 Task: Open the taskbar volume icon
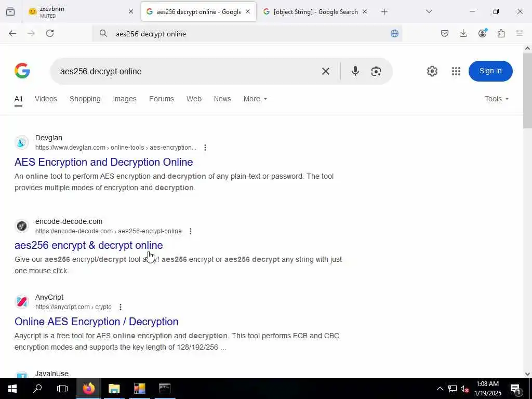[464, 389]
